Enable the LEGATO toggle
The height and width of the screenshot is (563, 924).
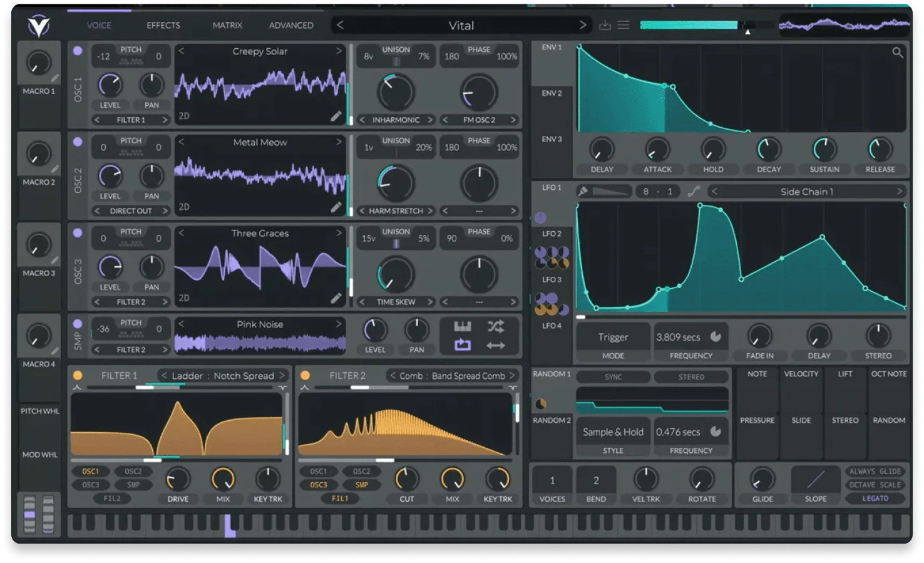coord(875,498)
